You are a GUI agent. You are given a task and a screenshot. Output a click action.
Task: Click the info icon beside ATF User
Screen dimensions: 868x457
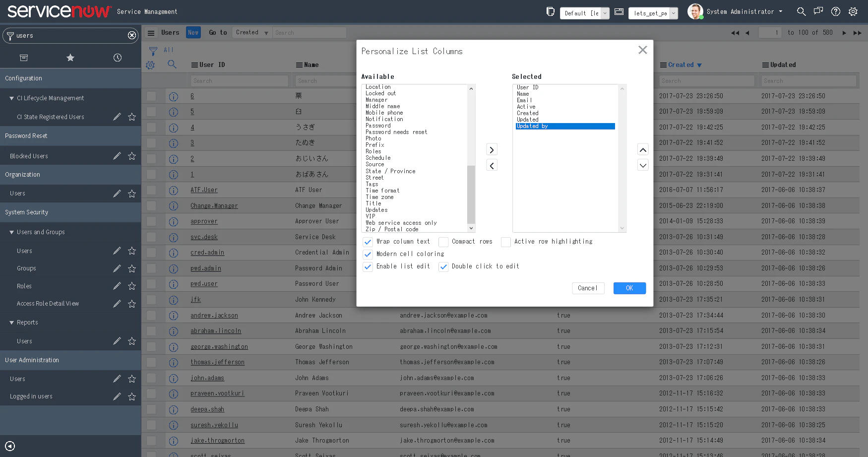(x=174, y=190)
